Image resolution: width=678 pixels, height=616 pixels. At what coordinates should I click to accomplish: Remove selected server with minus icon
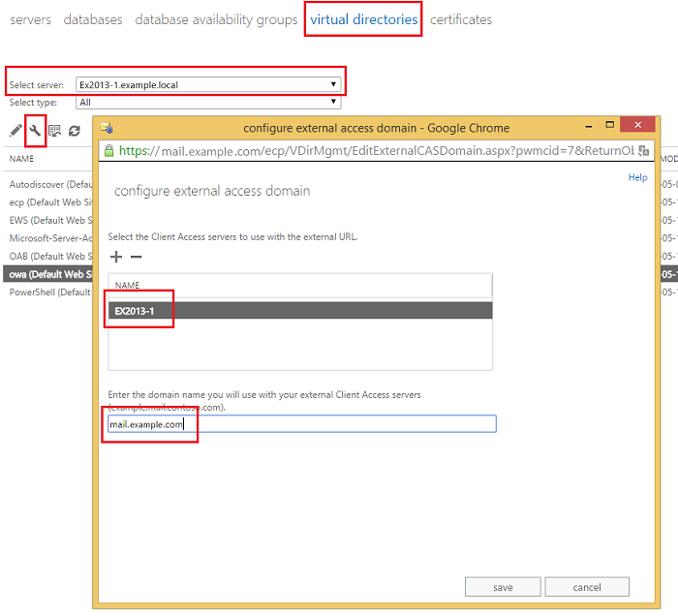click(136, 257)
